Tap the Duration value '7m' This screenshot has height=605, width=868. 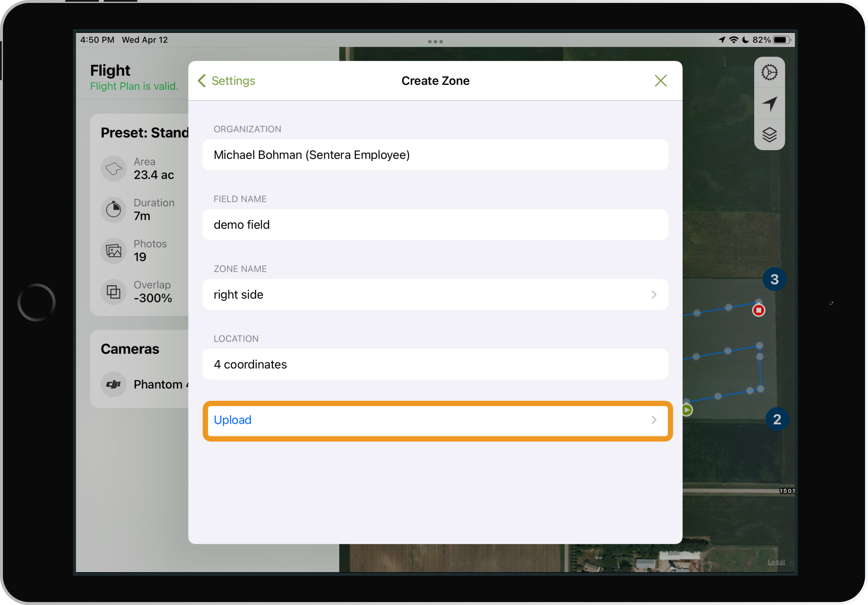(x=142, y=216)
